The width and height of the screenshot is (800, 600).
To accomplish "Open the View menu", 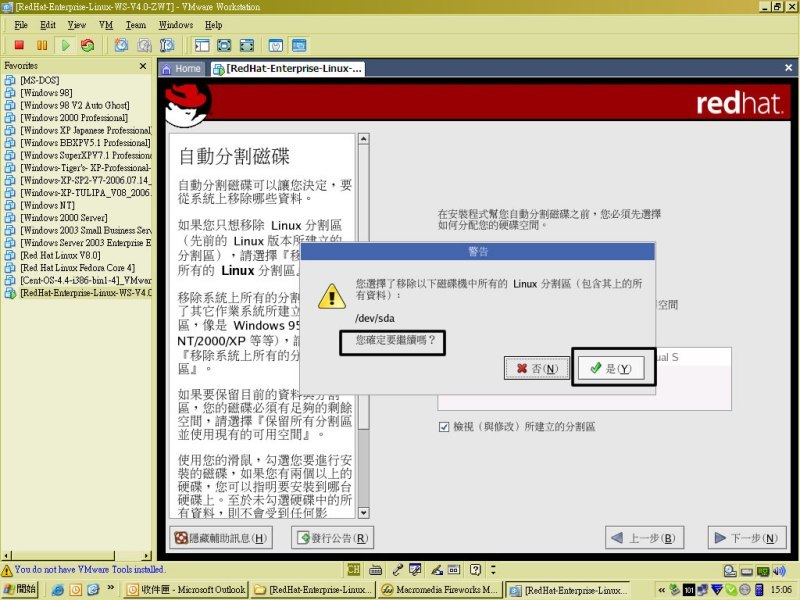I will pyautogui.click(x=77, y=25).
